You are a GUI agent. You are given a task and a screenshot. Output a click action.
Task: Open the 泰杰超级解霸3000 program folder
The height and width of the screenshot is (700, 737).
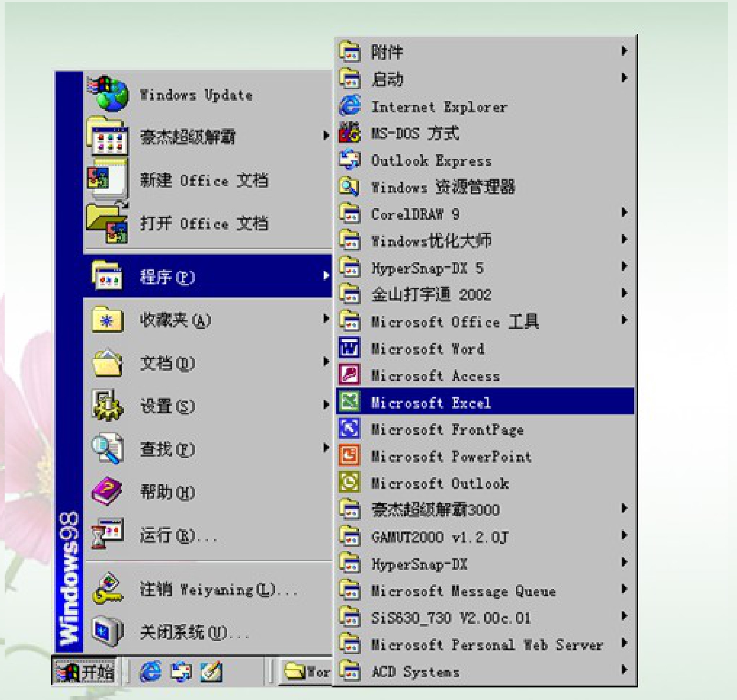(485, 509)
